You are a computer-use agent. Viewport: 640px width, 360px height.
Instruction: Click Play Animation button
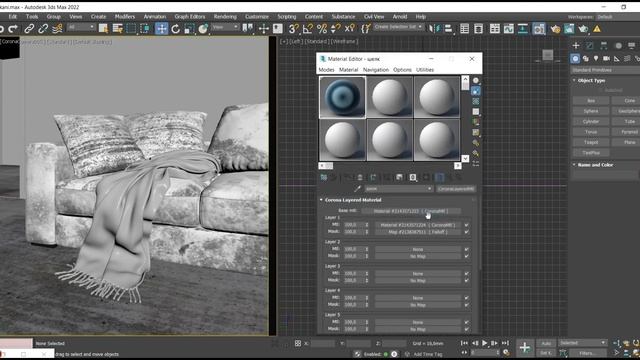(484, 343)
